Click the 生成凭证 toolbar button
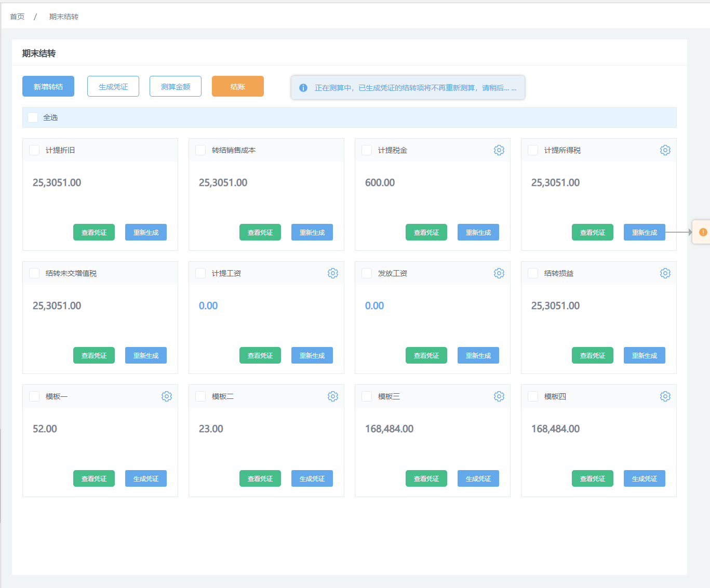Screen dimensions: 710x588 tap(113, 86)
